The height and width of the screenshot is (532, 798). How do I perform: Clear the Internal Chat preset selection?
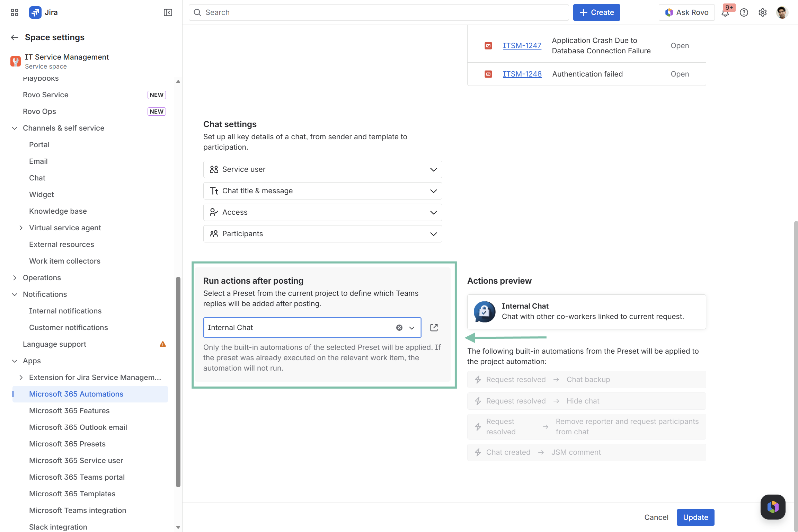tap(399, 328)
